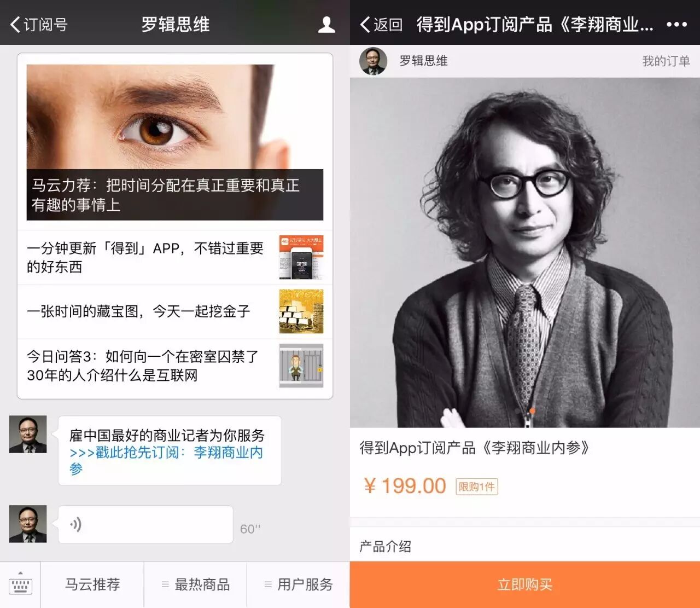The height and width of the screenshot is (608, 700).
Task: Open the 李翔商业内参 subscription link
Action: [x=166, y=461]
